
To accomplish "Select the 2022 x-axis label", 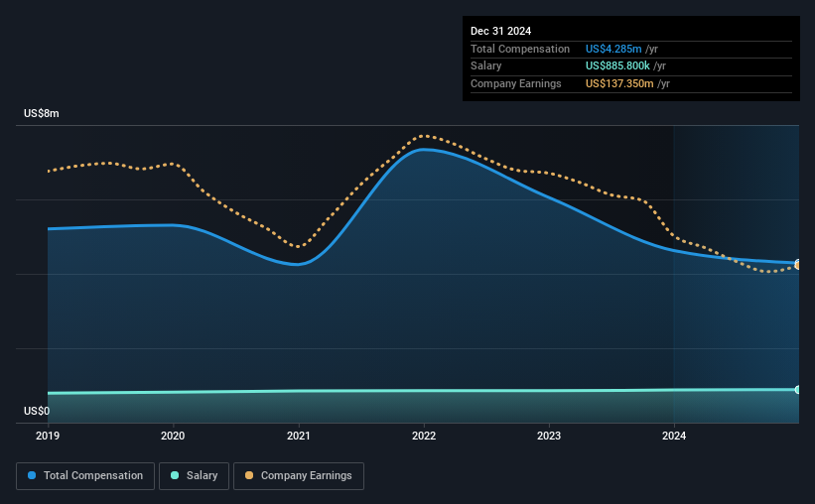I will coord(424,436).
